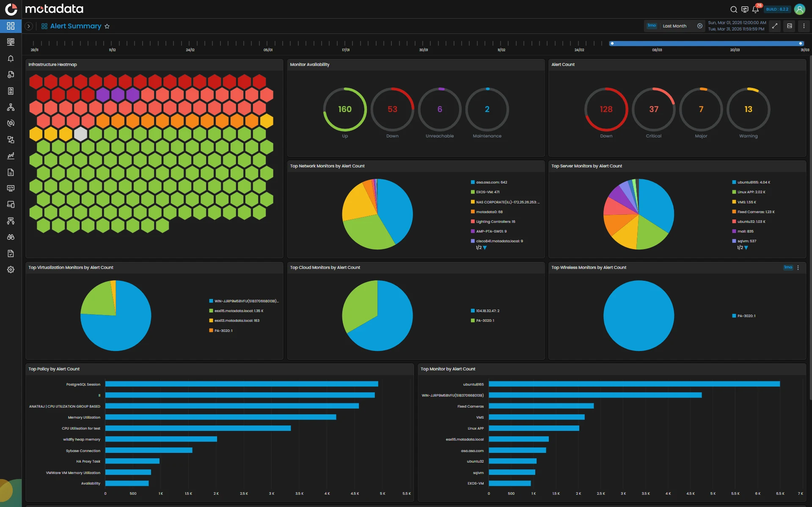This screenshot has width=812, height=507.
Task: Click the 160 Up availability gauge
Action: pyautogui.click(x=345, y=109)
